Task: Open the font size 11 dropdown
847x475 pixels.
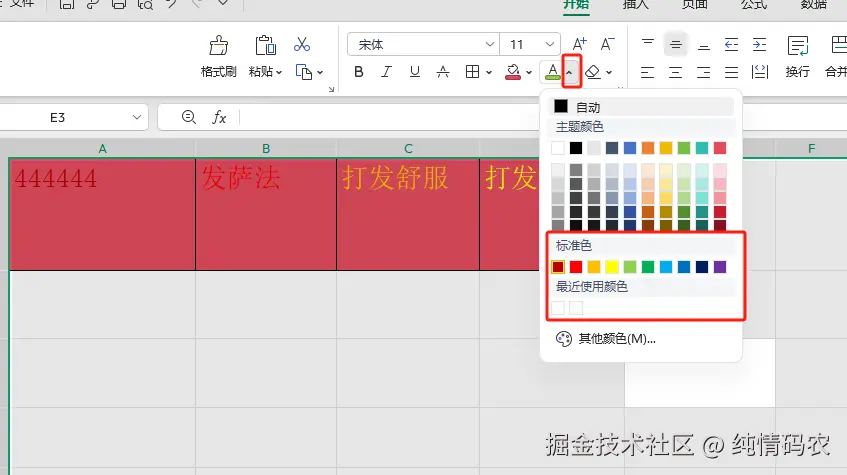Action: click(x=549, y=44)
